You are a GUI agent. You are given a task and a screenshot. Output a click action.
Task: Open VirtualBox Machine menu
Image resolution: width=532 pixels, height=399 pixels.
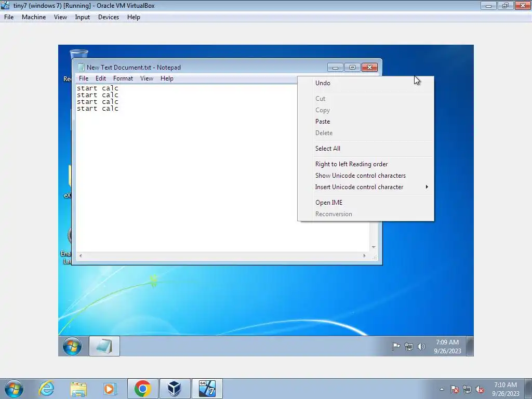point(34,17)
